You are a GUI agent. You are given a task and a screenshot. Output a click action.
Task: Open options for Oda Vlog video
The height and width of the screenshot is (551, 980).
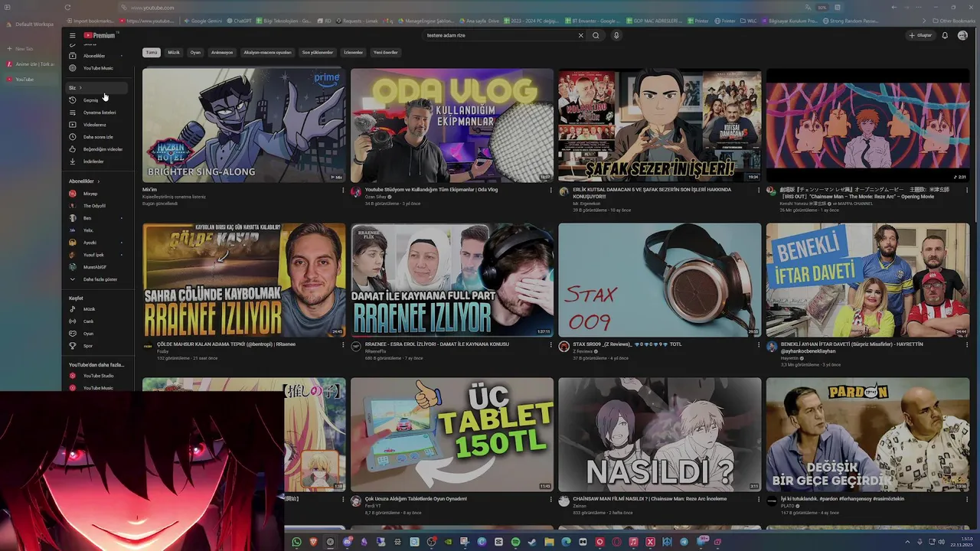550,190
